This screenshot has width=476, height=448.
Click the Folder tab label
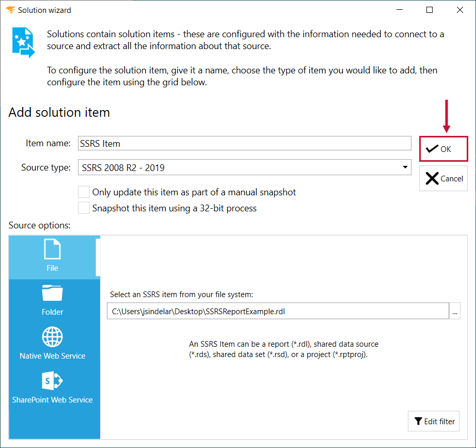(52, 312)
